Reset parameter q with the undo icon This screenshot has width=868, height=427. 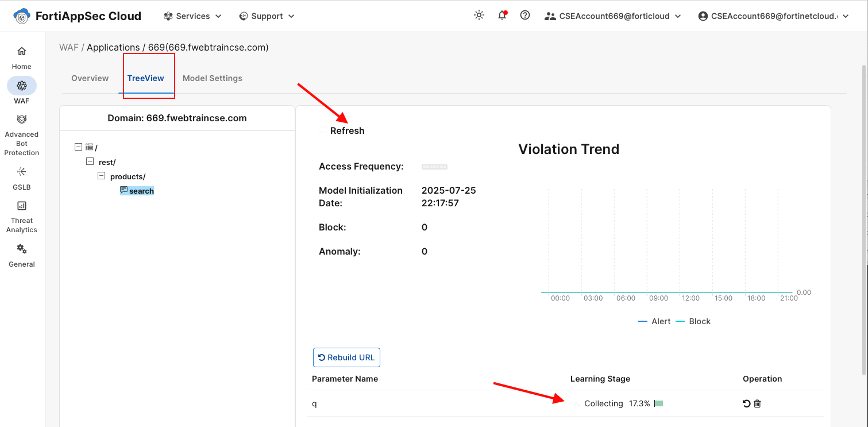747,403
